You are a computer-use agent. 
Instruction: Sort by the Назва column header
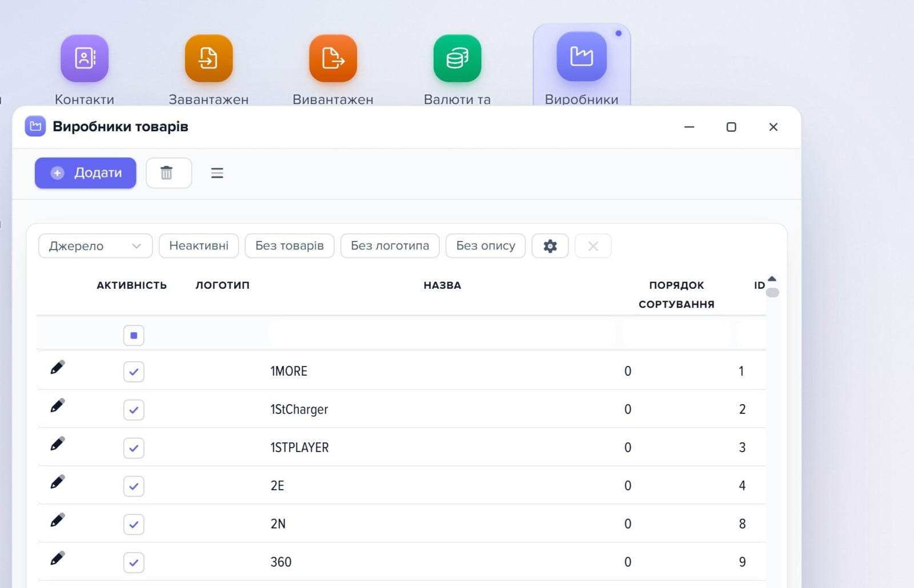[x=442, y=285]
